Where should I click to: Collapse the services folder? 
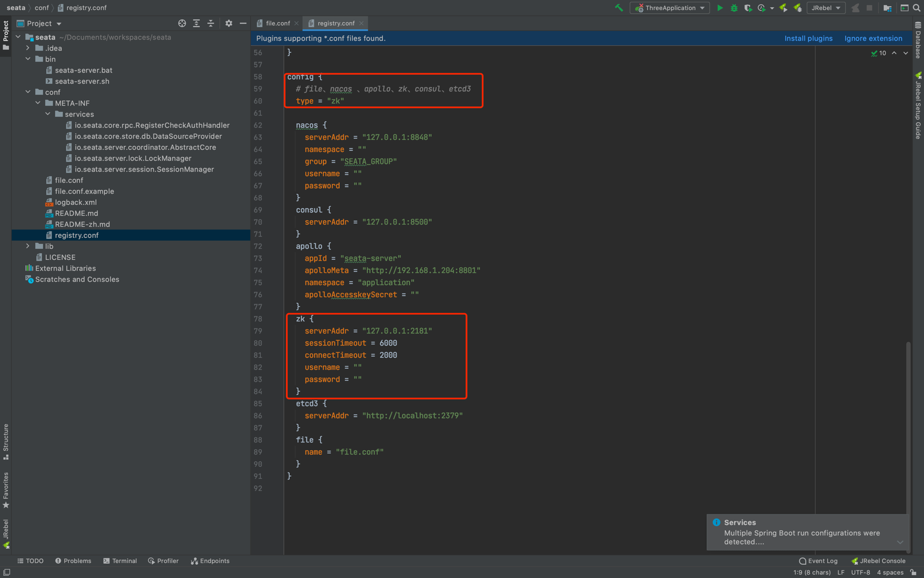[48, 114]
